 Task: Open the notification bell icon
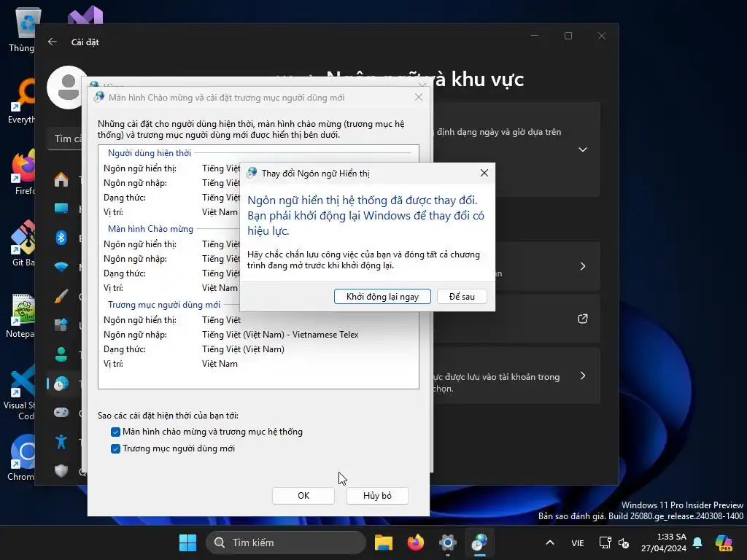coord(697,542)
